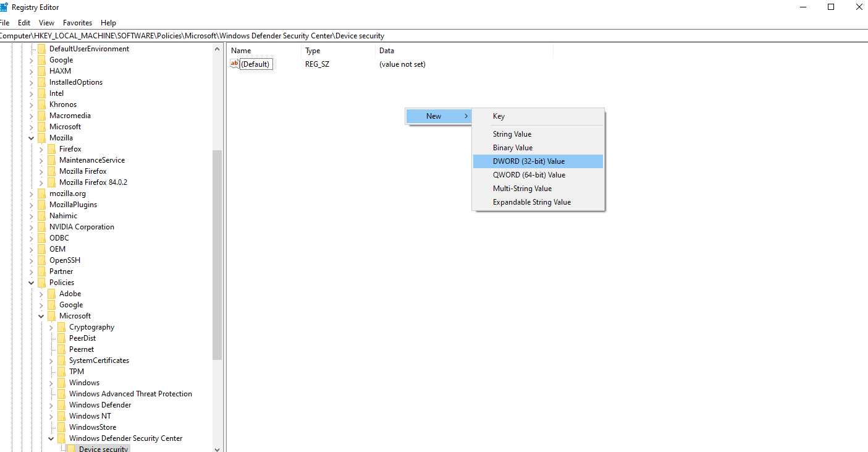The height and width of the screenshot is (452, 868).
Task: Choose Multi-String Value option
Action: 538,189
